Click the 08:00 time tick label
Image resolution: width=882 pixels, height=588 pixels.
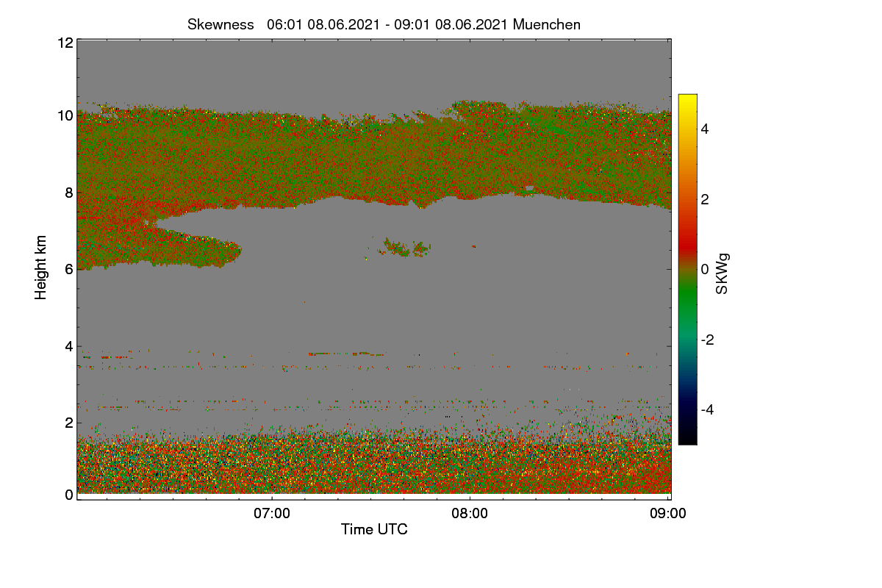pos(470,513)
